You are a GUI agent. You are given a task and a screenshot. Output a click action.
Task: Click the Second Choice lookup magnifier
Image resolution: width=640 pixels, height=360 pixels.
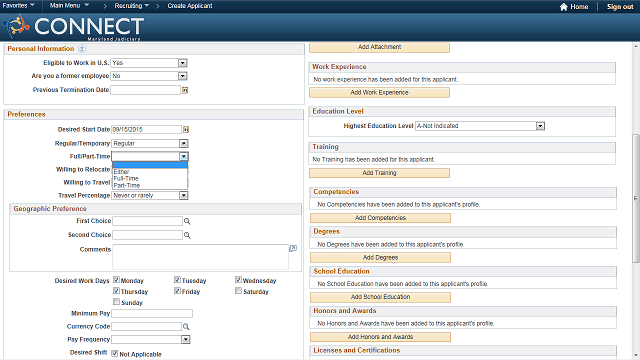[187, 235]
